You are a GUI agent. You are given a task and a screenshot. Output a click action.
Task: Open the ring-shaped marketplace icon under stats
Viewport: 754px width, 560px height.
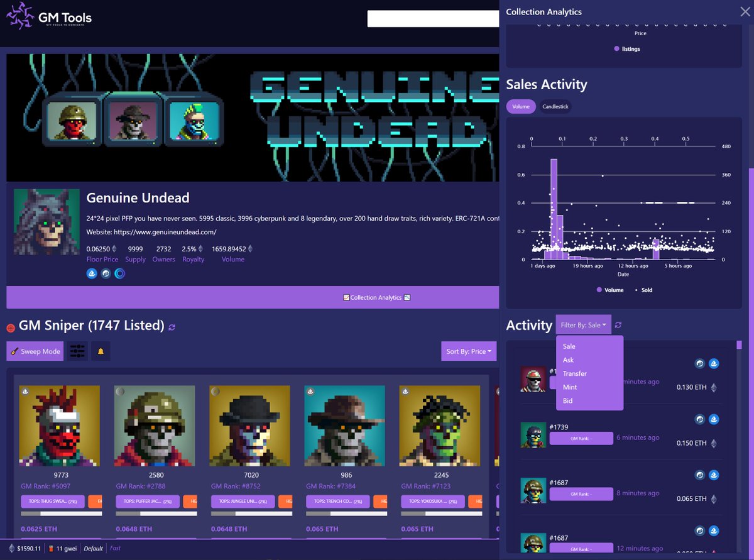[120, 274]
